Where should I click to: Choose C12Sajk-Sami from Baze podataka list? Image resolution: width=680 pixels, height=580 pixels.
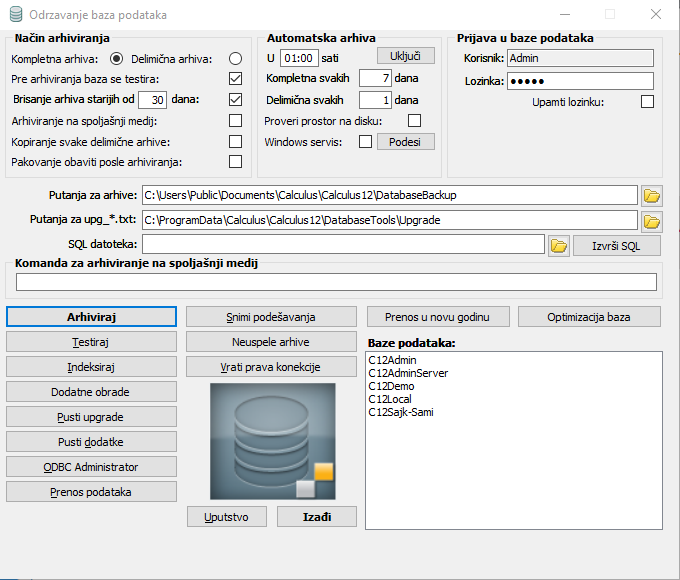coord(400,412)
